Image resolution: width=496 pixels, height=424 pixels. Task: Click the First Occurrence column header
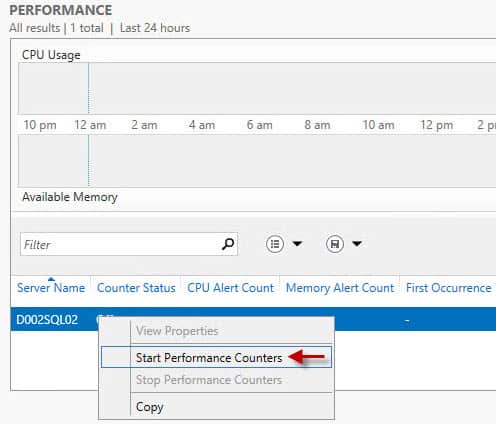pos(448,288)
